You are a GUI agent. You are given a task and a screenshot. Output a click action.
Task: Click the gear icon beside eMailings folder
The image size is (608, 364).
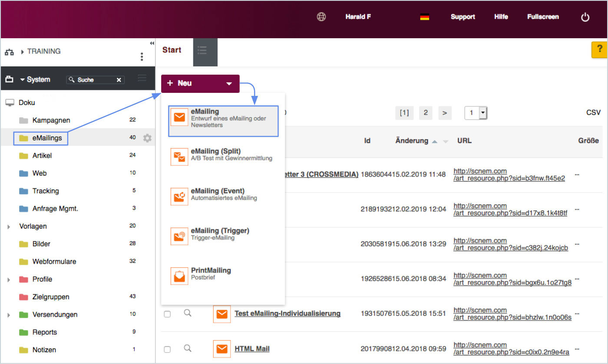[147, 138]
